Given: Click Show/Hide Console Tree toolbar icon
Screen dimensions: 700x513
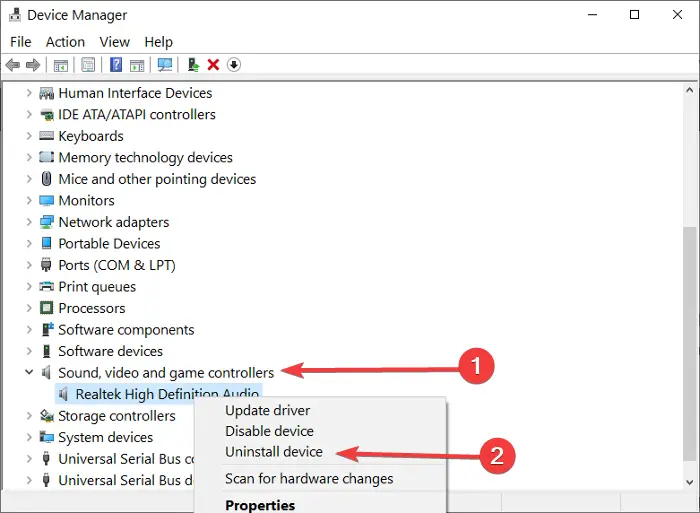Looking at the screenshot, I should click(61, 65).
